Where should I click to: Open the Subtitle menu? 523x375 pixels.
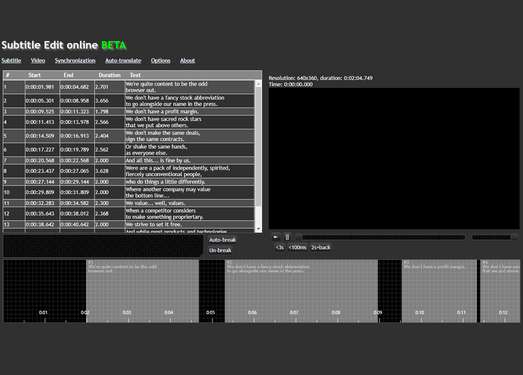11,60
